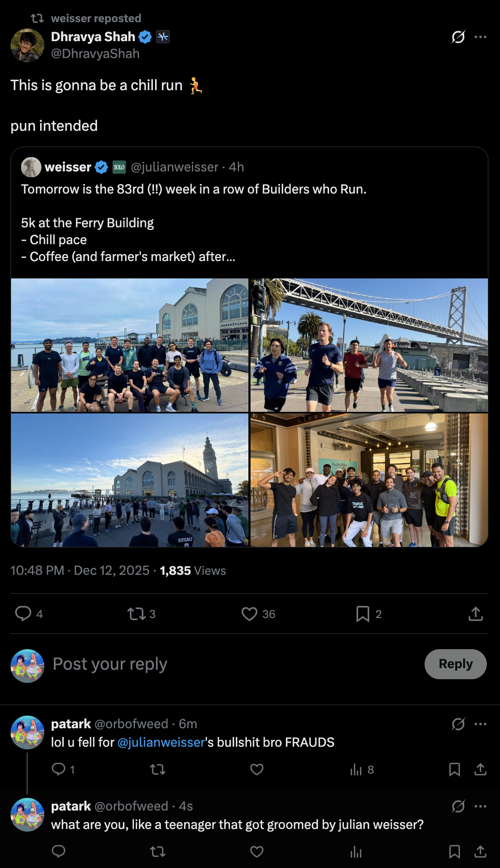This screenshot has height=868, width=500.
Task: Share patark's 4s reply
Action: point(480,852)
